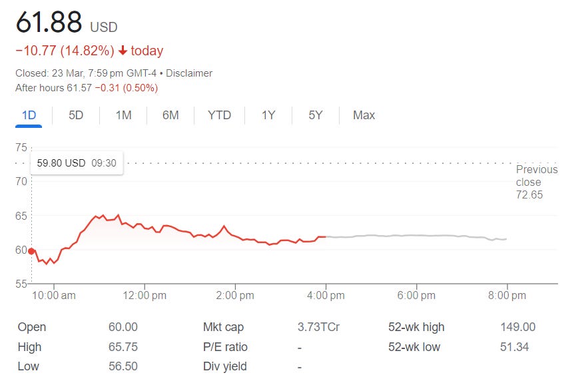Click the red dot marking the opening price
This screenshot has width=588, height=387.
point(31,252)
